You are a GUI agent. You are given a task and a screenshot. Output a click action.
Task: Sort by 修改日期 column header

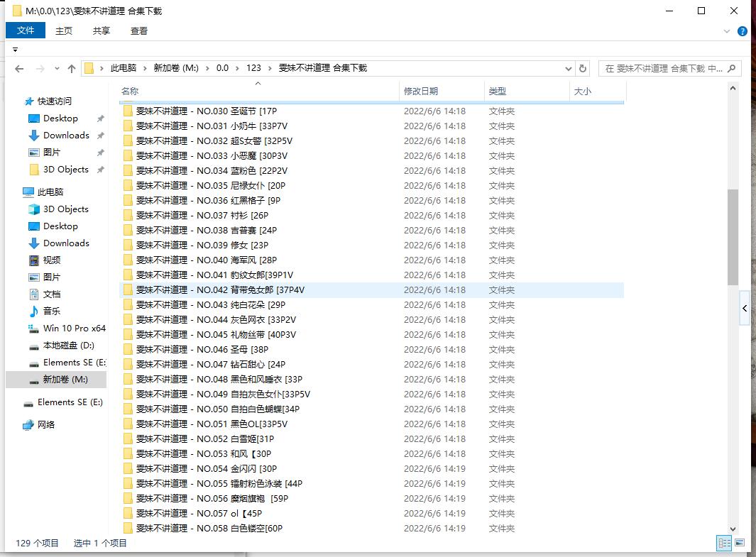[x=442, y=91]
